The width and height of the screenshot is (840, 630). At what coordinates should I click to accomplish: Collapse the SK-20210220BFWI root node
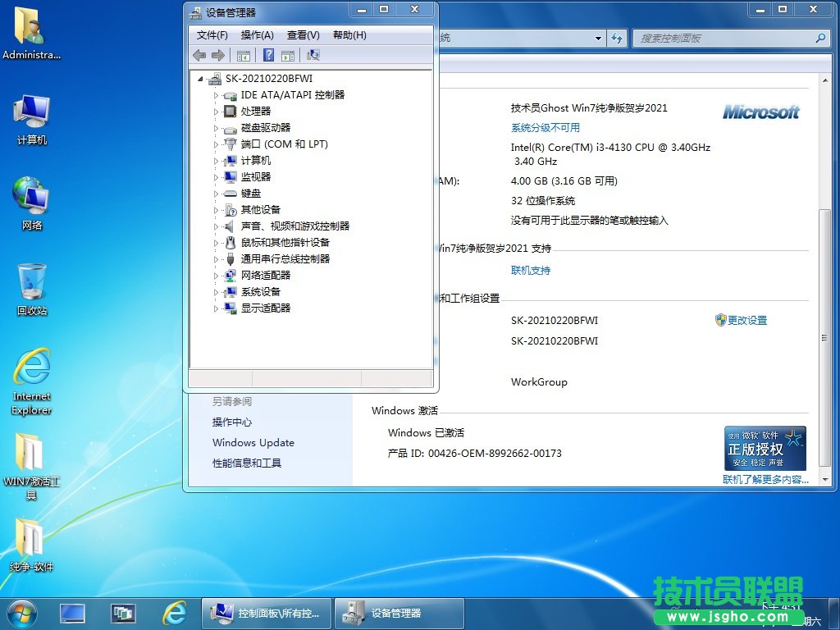click(200, 79)
